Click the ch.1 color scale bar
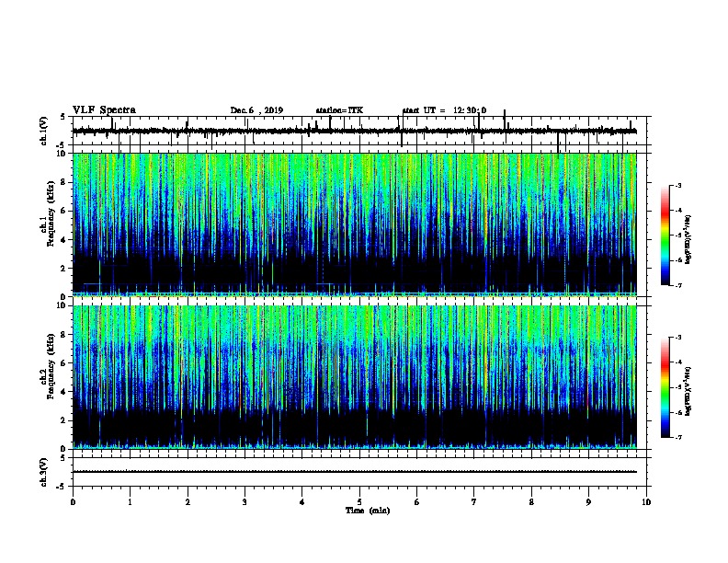 [x=665, y=236]
